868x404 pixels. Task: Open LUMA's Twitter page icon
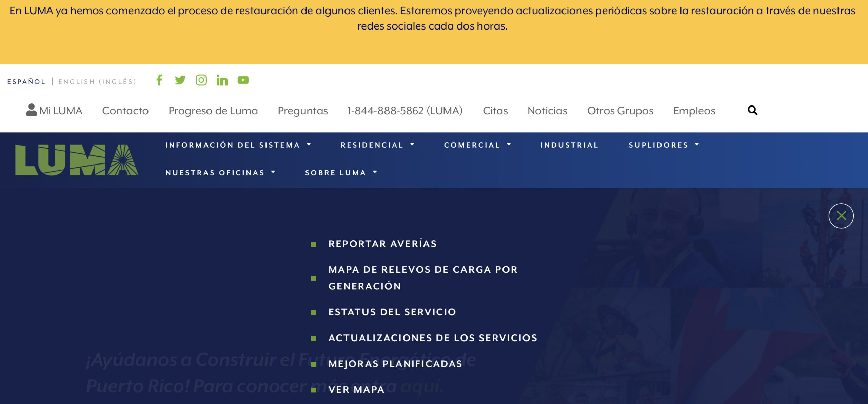[180, 80]
